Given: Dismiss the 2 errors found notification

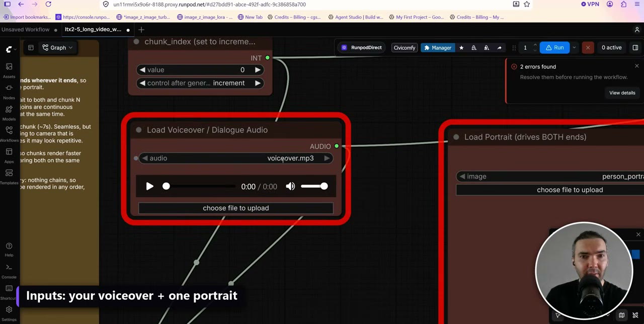Looking at the screenshot, I should pos(637,66).
